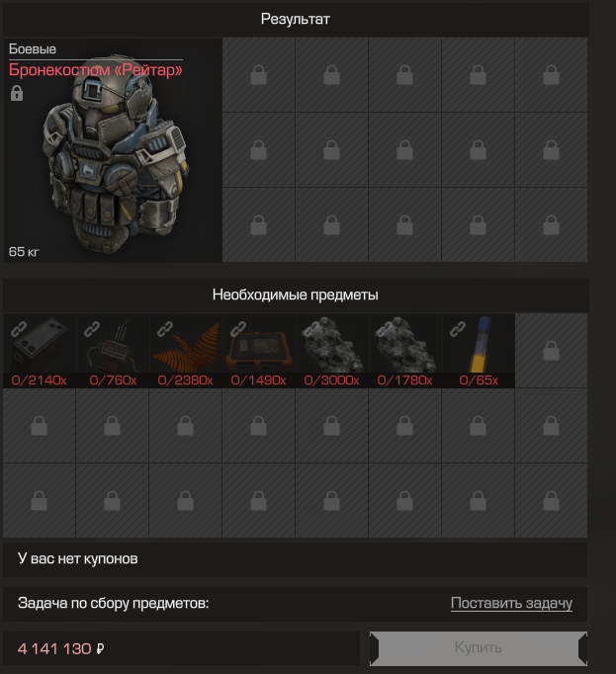
Task: Click the 4 141 130 ₽ price field
Action: [182, 648]
